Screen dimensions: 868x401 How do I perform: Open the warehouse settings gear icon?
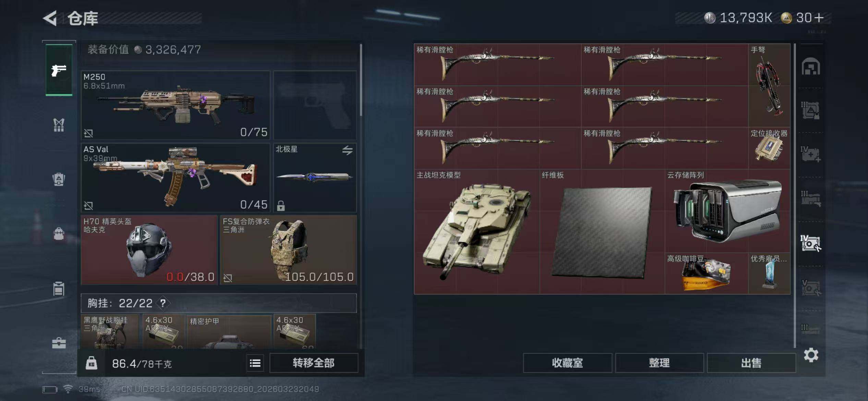811,355
